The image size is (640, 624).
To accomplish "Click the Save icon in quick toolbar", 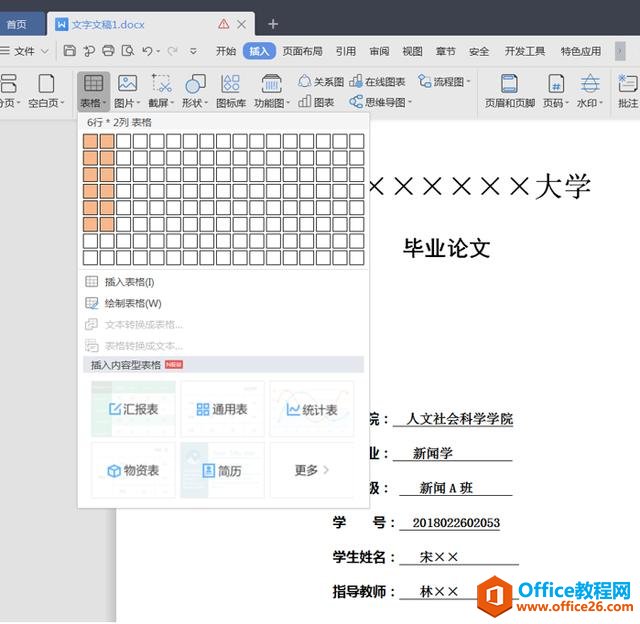I will click(70, 51).
